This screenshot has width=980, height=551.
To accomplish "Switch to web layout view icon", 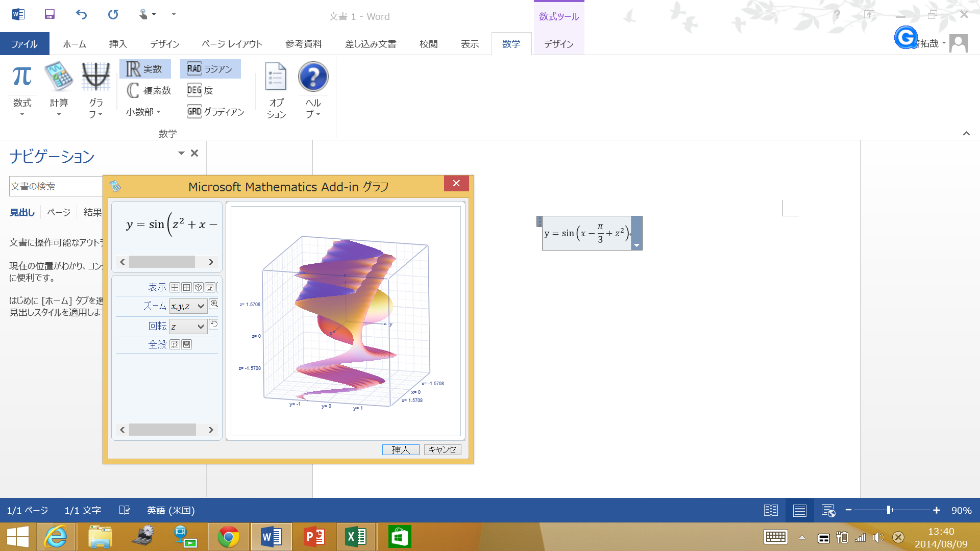I will (x=828, y=510).
